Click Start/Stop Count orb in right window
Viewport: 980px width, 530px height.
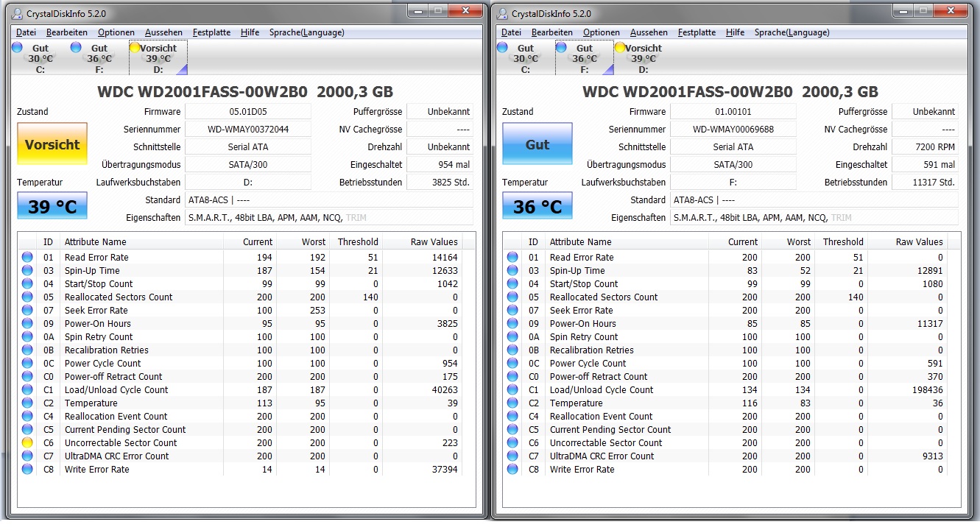[512, 283]
